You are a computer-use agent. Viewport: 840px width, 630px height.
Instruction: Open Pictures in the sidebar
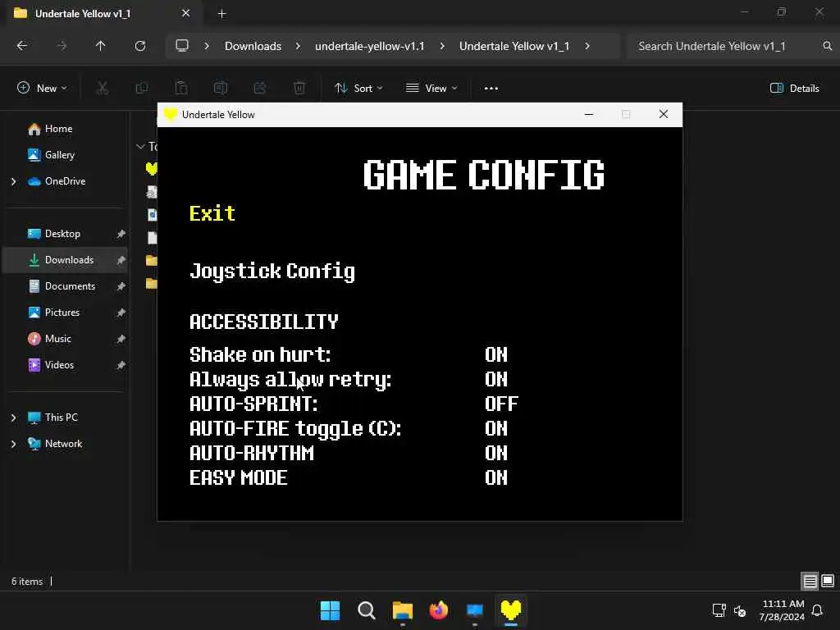click(62, 313)
